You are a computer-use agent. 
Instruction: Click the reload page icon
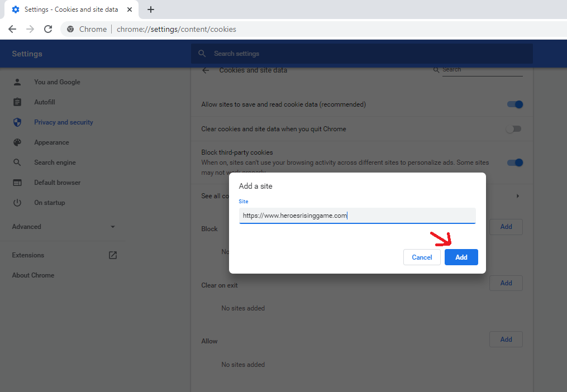48,29
